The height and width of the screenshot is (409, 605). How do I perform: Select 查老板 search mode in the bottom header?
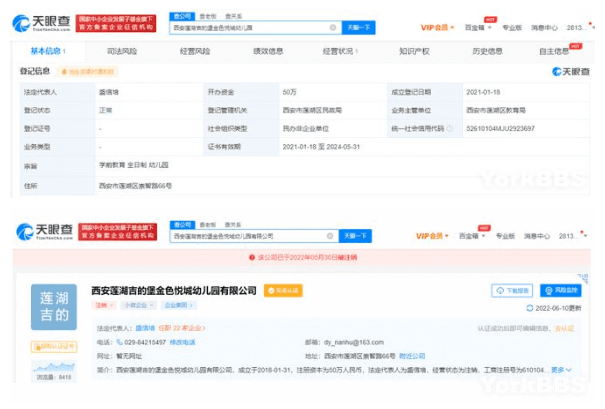(x=208, y=225)
